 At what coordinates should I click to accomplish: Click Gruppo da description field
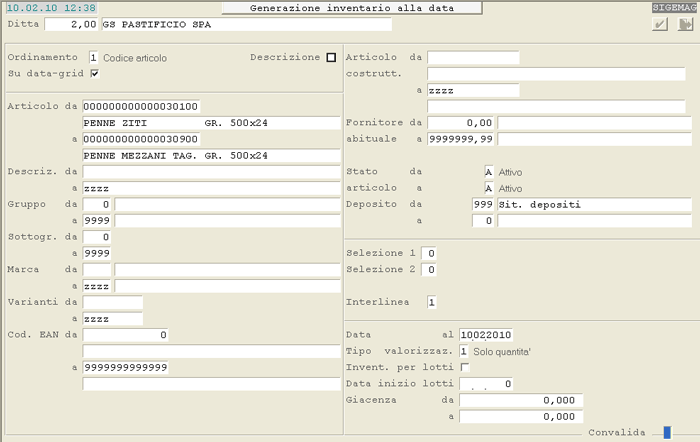227,204
